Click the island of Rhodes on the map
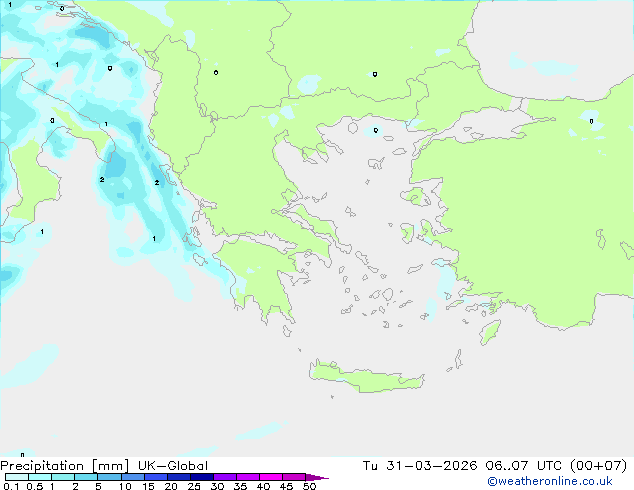Image resolution: width=634 pixels, height=490 pixels. [x=490, y=332]
